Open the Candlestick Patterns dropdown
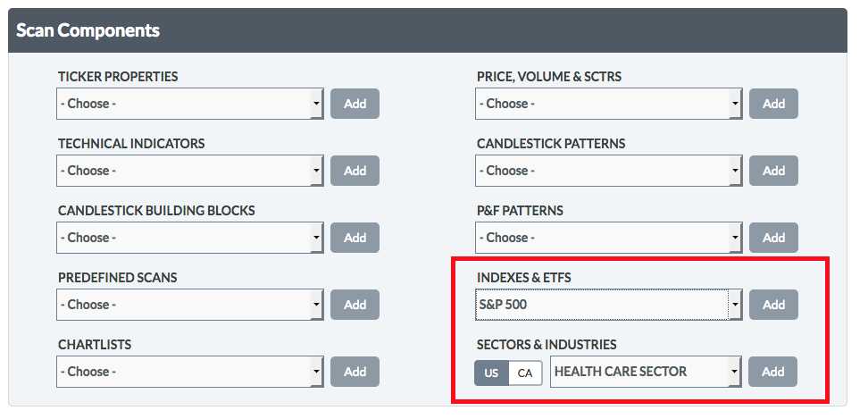Screen dimensions: 868x419 point(608,171)
